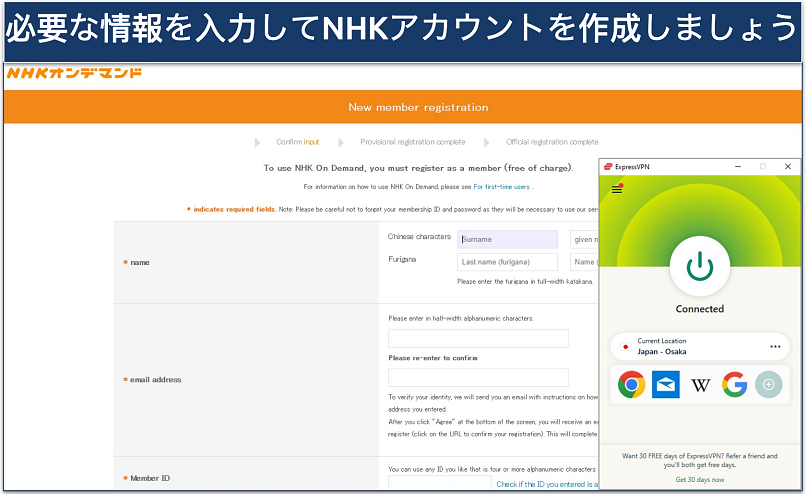This screenshot has height=494, width=806.
Task: Open the For first-time users link
Action: pyautogui.click(x=501, y=187)
